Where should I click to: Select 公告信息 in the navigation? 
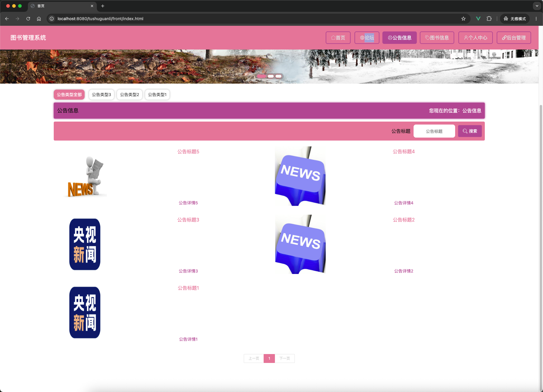click(400, 38)
